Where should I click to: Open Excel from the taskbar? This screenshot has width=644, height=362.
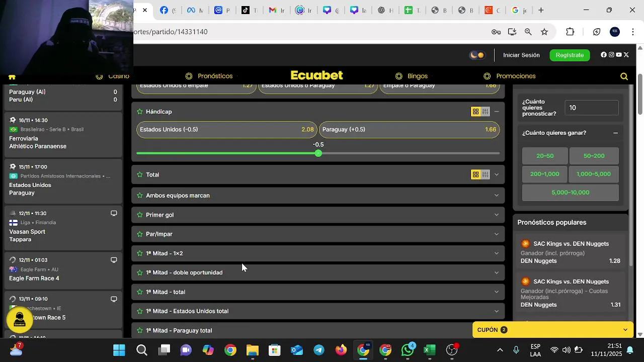click(430, 350)
